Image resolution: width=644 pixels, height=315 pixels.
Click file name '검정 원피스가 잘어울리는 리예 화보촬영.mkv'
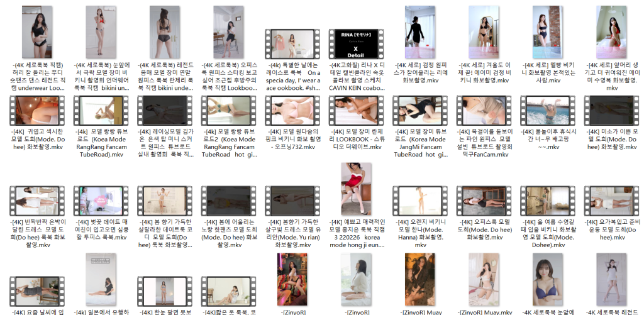[419, 73]
